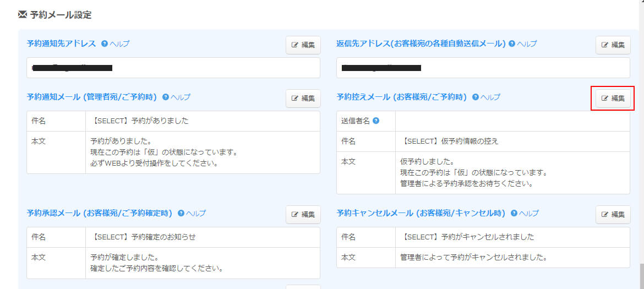This screenshot has height=289, width=644.
Task: Click the help icon beside 予約通知先アドレス
Action: (x=105, y=43)
